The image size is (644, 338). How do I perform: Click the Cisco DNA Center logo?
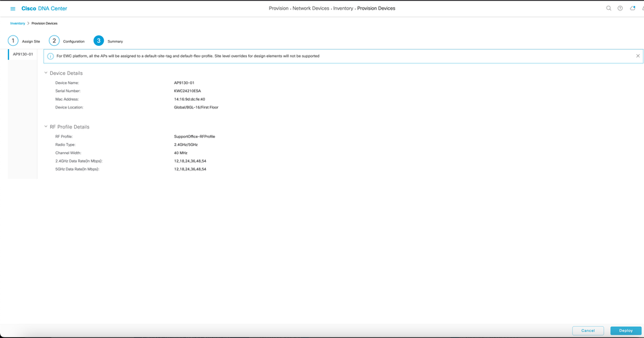coord(44,8)
